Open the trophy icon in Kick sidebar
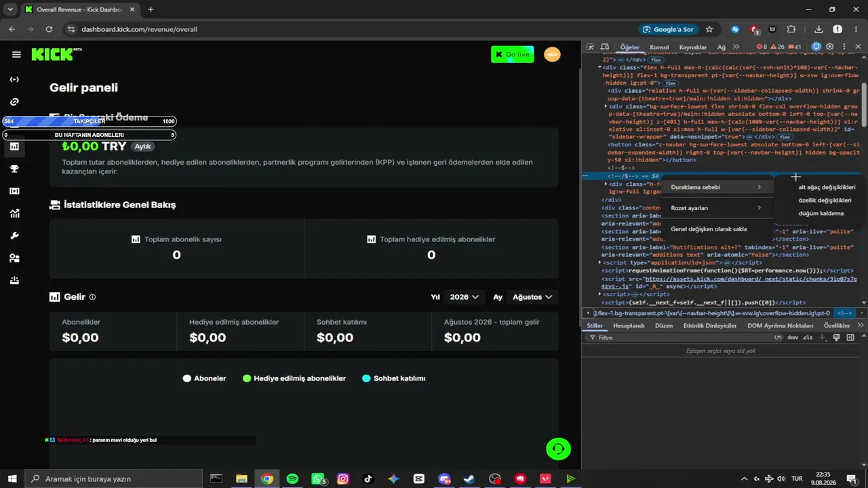 [x=14, y=169]
